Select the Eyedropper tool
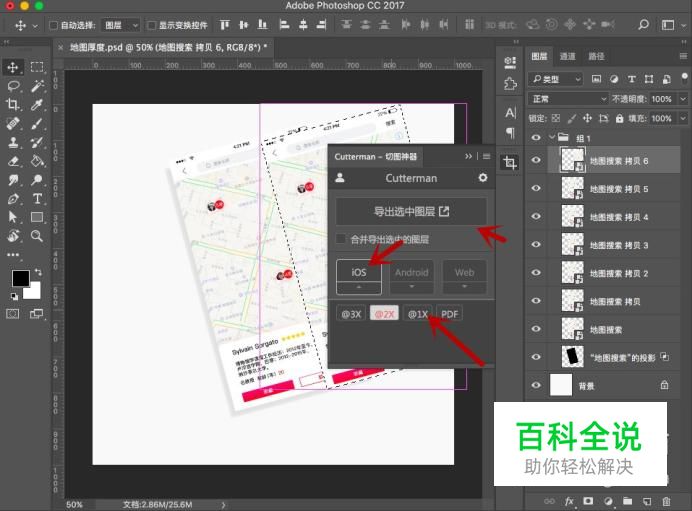This screenshot has width=692, height=511. [37, 105]
